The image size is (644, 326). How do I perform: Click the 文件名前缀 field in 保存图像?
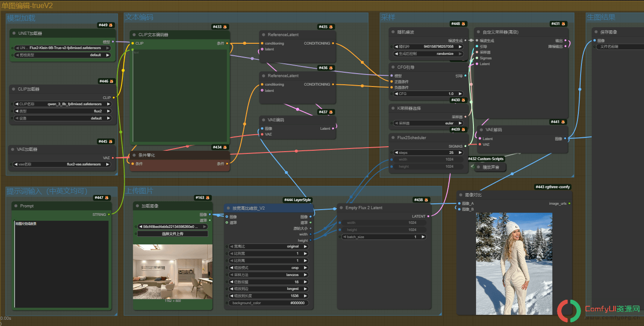(x=619, y=46)
